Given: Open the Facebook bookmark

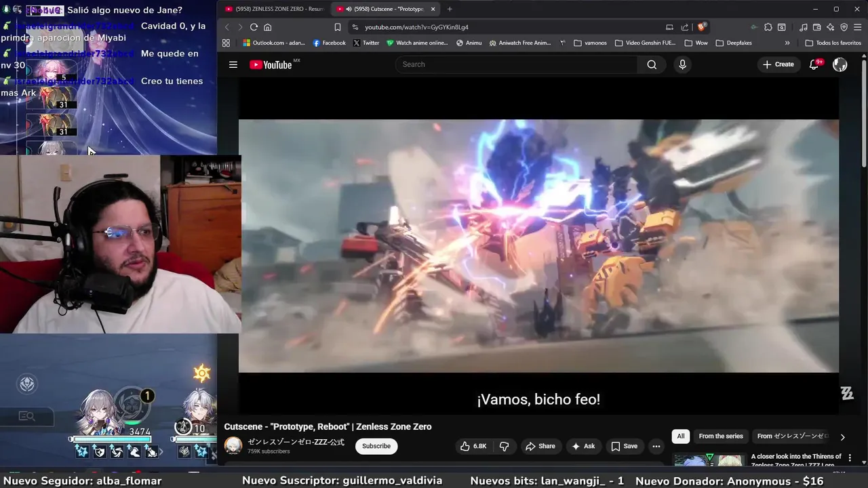Looking at the screenshot, I should (x=330, y=43).
